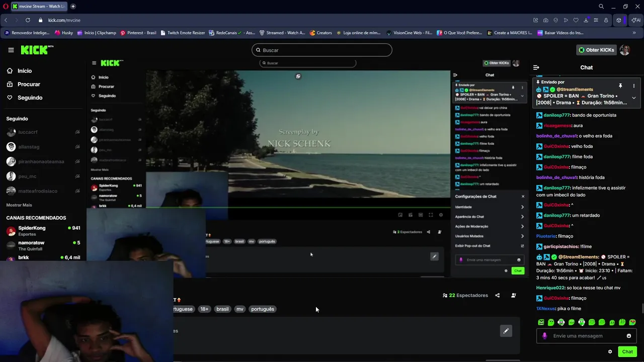
Task: Open the emoji picker in message field
Action: coord(629,336)
